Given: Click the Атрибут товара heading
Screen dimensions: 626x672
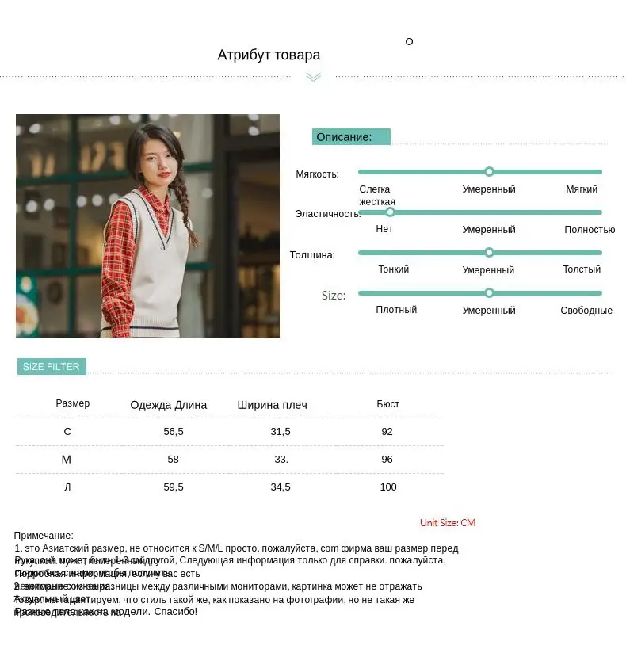Looking at the screenshot, I should point(269,55).
